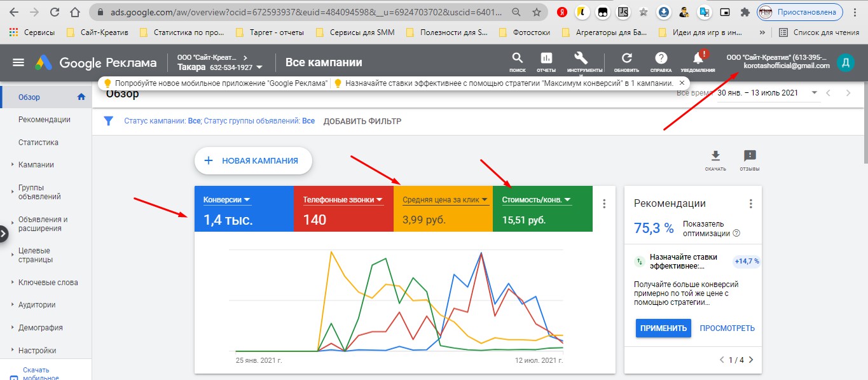Bookmark page with star icon
The height and width of the screenshot is (380, 868).
537,12
